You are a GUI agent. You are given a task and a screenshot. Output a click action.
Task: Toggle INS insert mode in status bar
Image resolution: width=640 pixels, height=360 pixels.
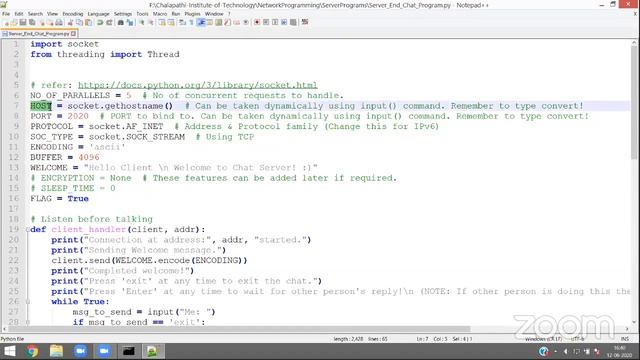pyautogui.click(x=624, y=339)
